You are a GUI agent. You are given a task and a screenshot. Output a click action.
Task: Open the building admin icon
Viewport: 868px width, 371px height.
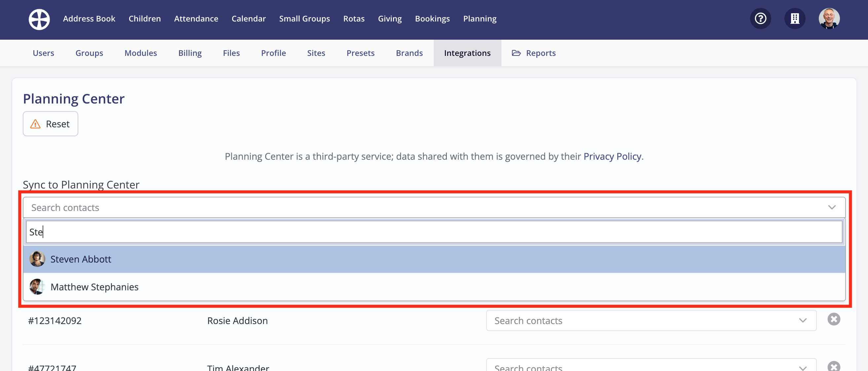coord(795,19)
